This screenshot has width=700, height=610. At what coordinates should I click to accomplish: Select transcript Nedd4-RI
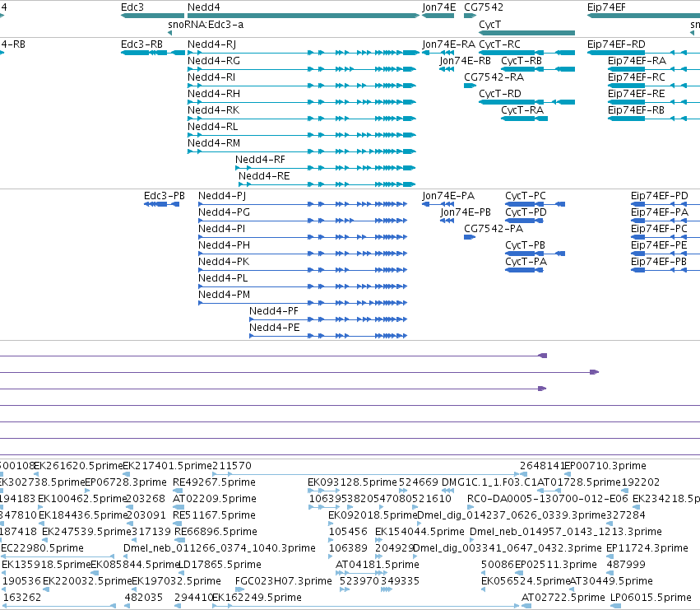tap(211, 77)
